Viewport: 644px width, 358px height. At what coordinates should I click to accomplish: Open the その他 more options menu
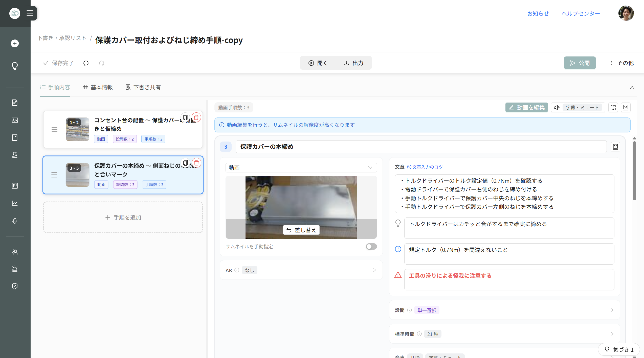click(622, 63)
